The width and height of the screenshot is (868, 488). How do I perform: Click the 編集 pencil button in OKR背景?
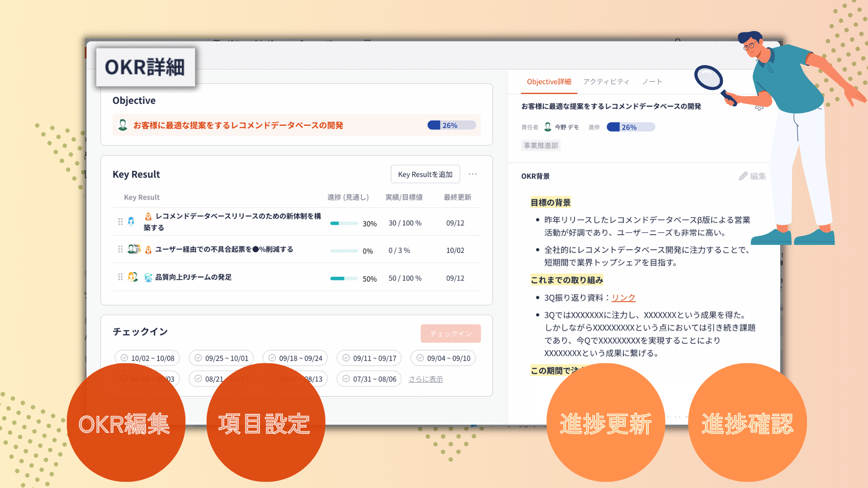coord(753,176)
